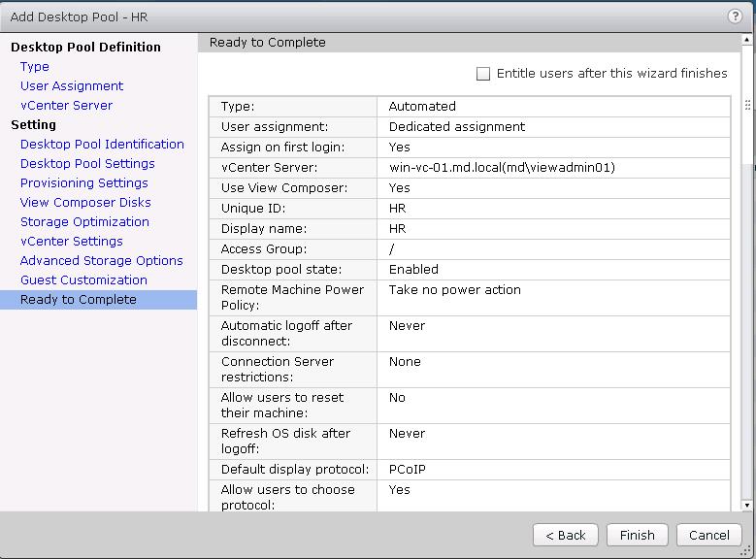Cancel the Add Desktop Pool wizard
This screenshot has height=559, width=756.
click(x=708, y=535)
